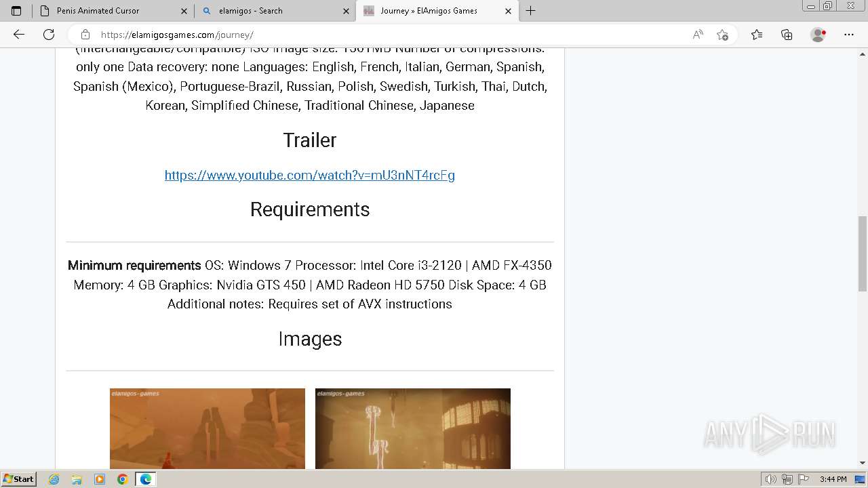Open the browser profile menu
Image resolution: width=868 pixels, height=488 pixels.
[818, 35]
